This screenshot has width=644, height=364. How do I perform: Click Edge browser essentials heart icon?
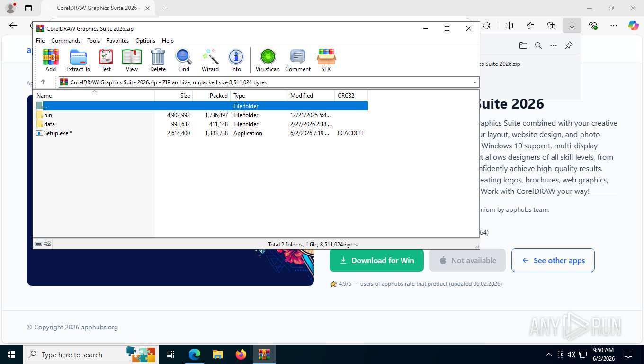(x=593, y=26)
